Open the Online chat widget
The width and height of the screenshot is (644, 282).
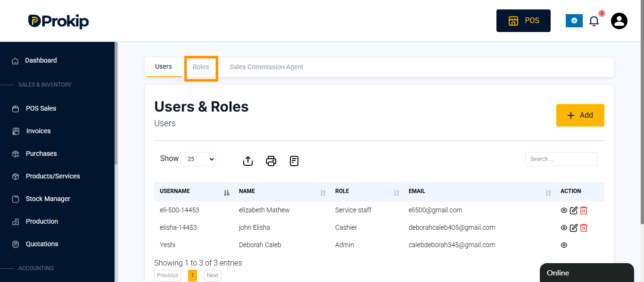click(586, 273)
